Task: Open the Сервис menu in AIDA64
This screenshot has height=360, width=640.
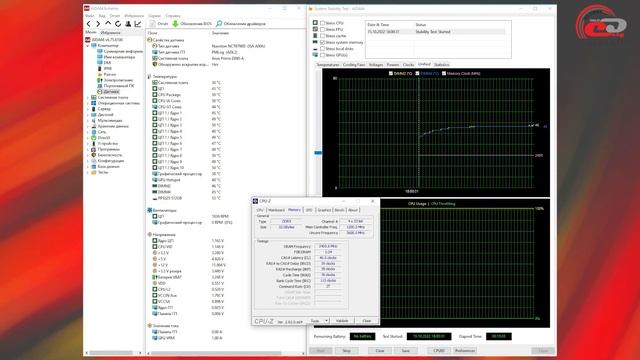Action: tap(155, 16)
